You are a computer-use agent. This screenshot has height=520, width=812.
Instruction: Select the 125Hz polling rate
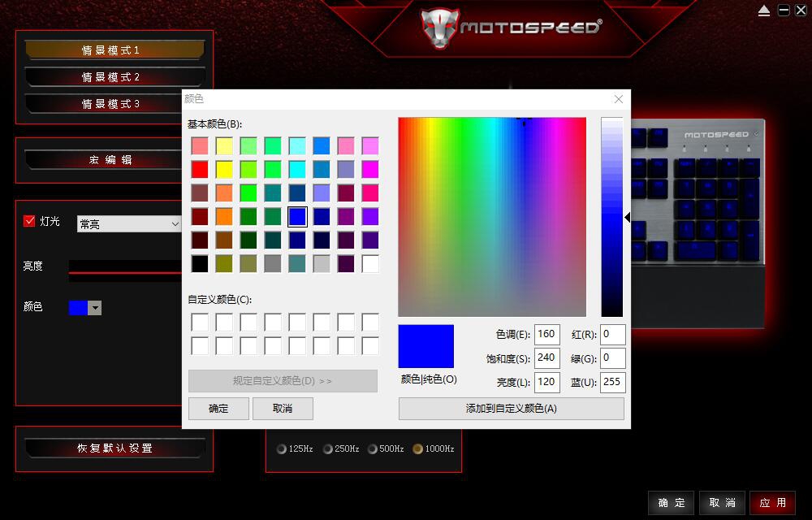click(282, 449)
